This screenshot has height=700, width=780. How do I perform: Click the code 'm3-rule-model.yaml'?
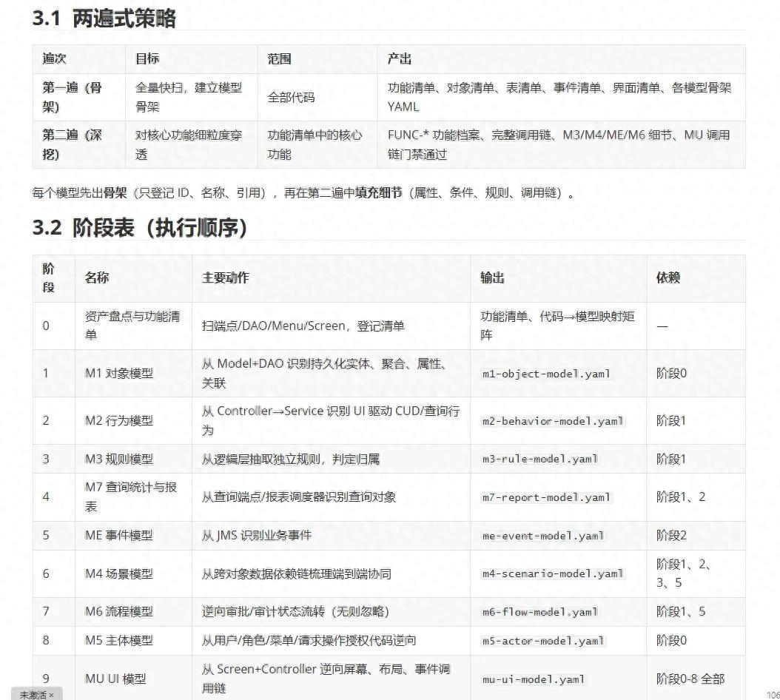tap(539, 459)
